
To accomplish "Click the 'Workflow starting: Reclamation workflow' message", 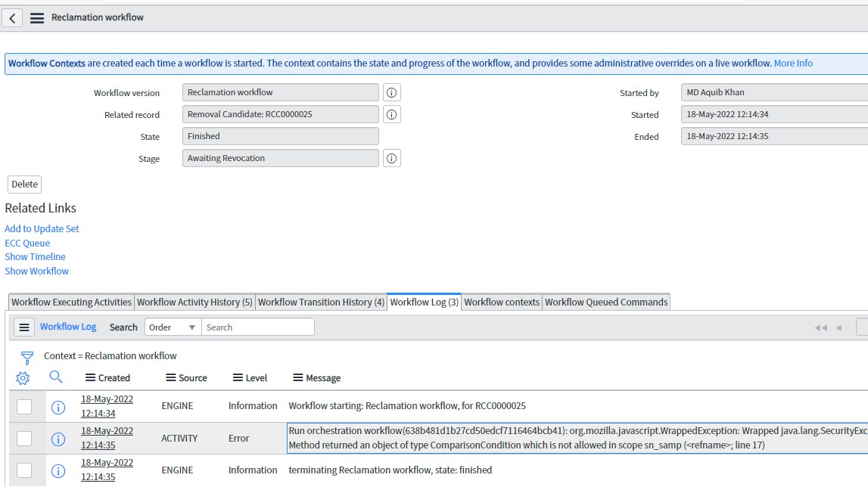I will [x=407, y=405].
